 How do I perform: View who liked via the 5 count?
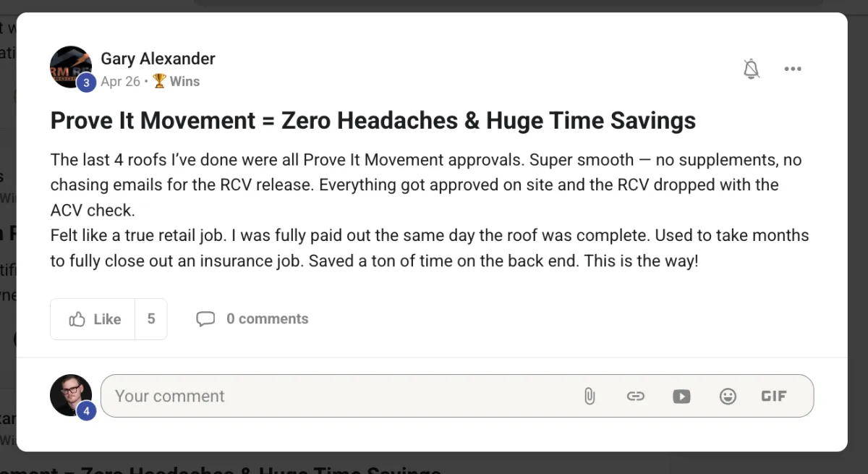(151, 319)
